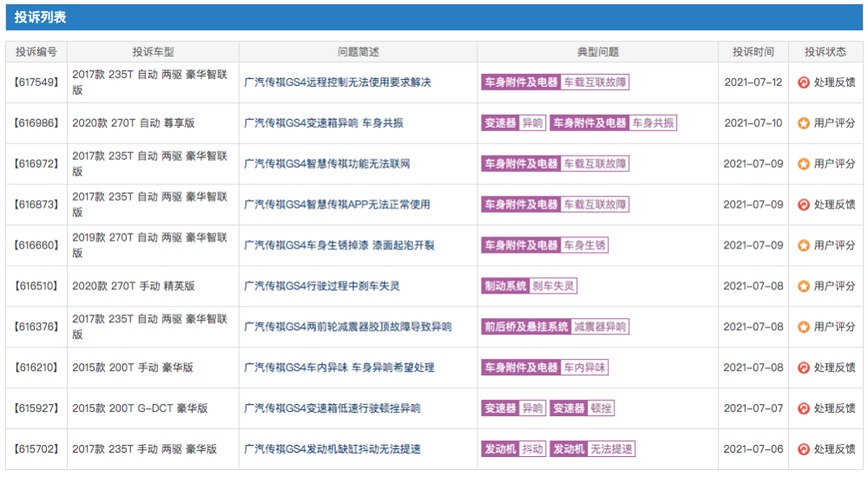The image size is (868, 477).
Task: Click the 无法提速 tag in the last row
Action: [612, 449]
